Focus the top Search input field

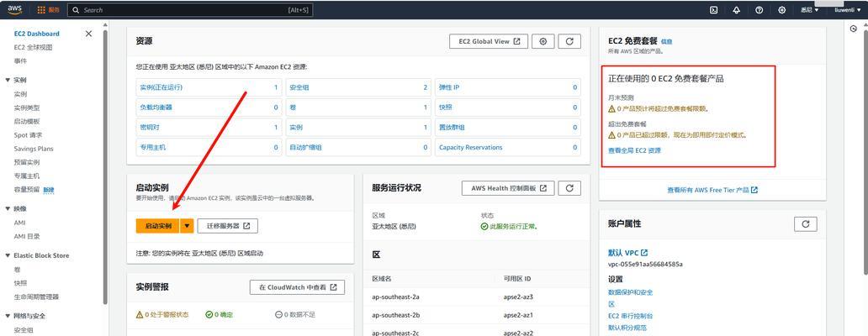(190, 10)
